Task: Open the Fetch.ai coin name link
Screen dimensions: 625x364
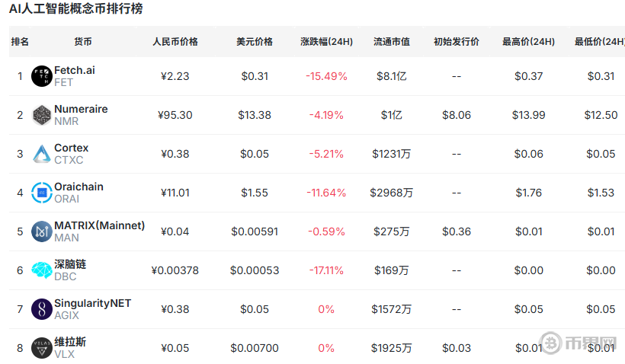Action: point(75,70)
